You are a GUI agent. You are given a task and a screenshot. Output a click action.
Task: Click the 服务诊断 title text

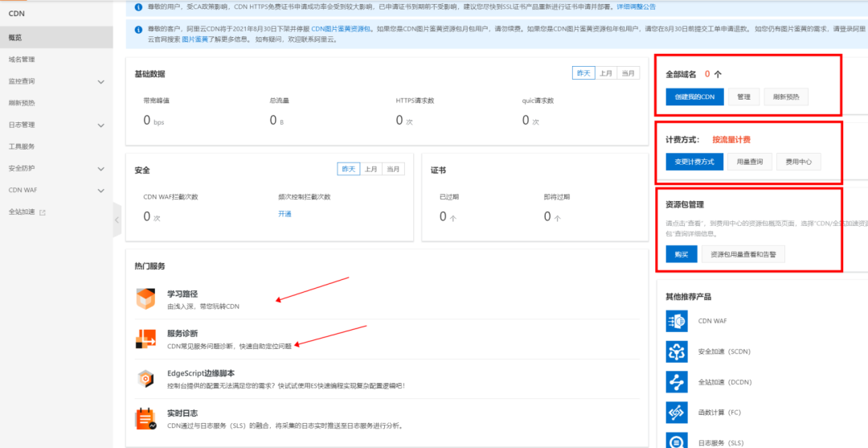pos(182,334)
